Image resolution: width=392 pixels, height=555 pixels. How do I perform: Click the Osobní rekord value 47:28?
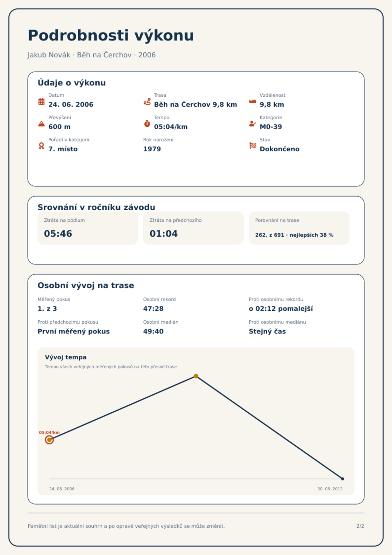click(153, 309)
